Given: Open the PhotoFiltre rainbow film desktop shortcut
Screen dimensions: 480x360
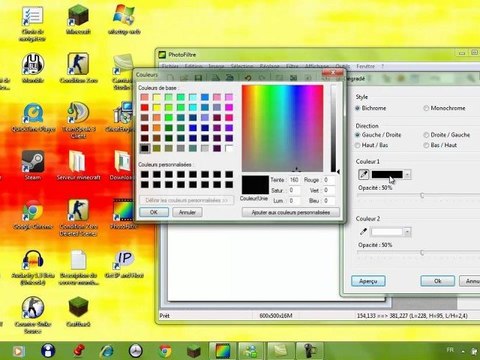Looking at the screenshot, I should click(x=123, y=211).
